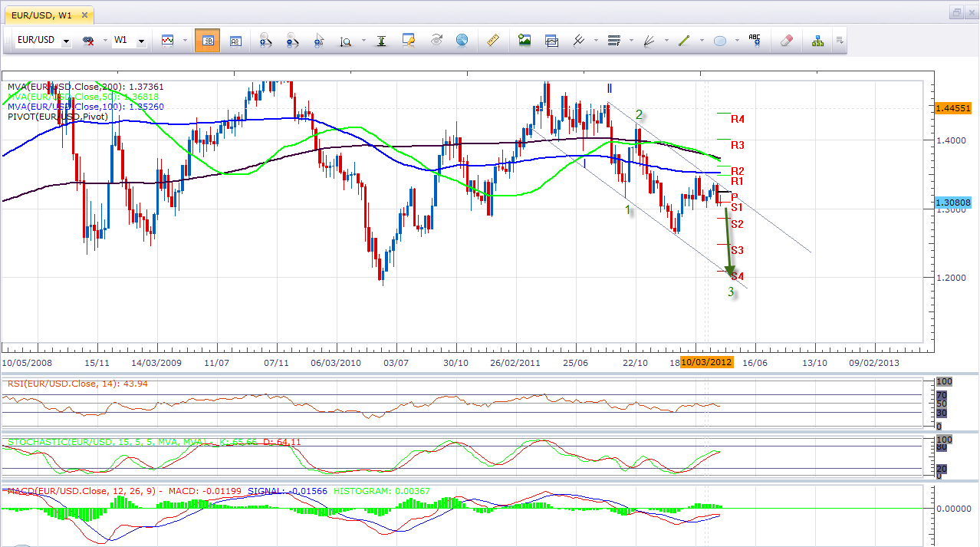Click the vertical scale zoom icon

pos(346,41)
